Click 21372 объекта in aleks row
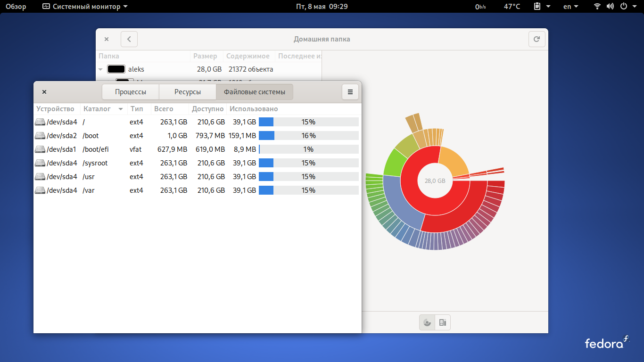The image size is (644, 362). [251, 69]
